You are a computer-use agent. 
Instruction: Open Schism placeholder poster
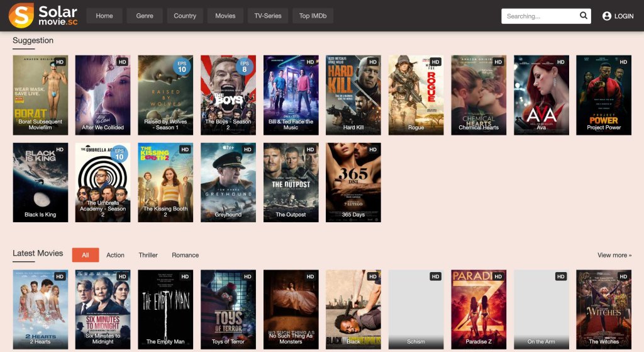416,309
